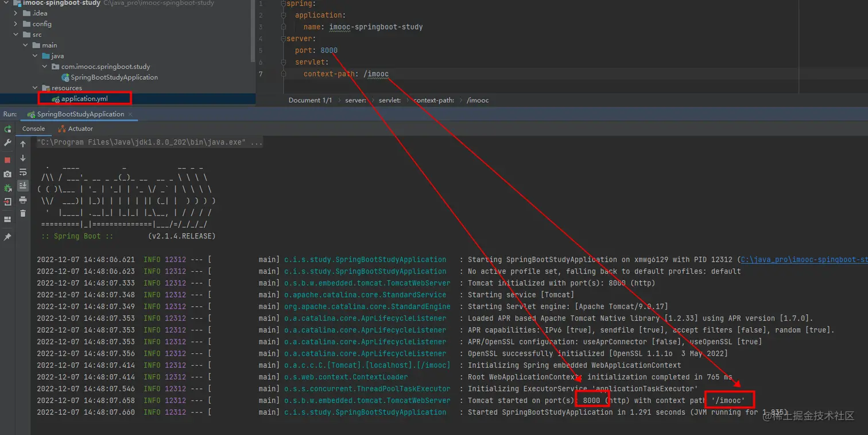
Task: Open the C:\java_pro\imooc-spingboot-st link in console
Action: [x=804, y=260]
